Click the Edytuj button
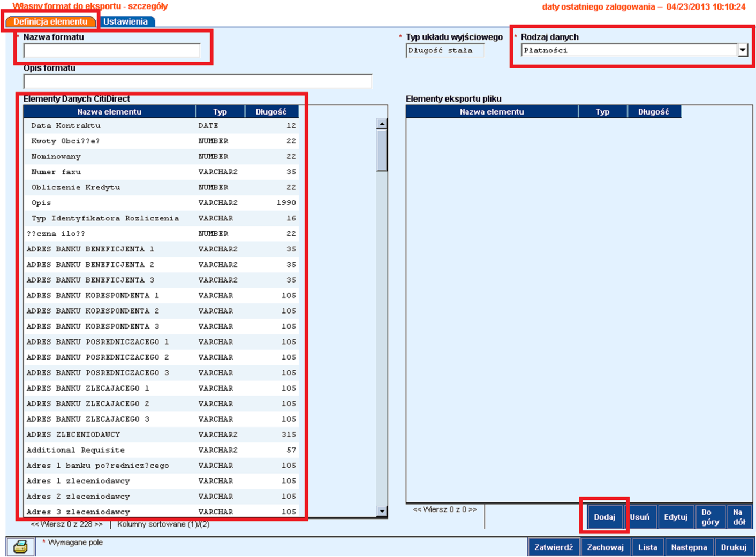Screen dimensions: 756x557 click(x=676, y=517)
